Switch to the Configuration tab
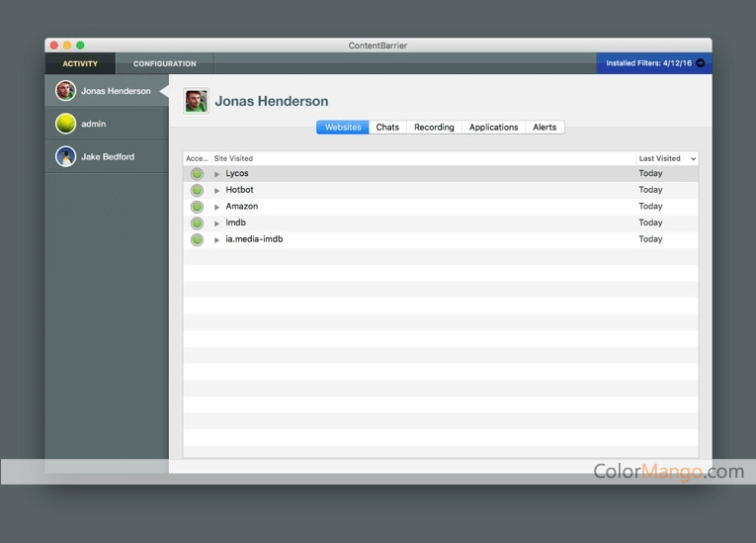The image size is (756, 543). [x=165, y=63]
